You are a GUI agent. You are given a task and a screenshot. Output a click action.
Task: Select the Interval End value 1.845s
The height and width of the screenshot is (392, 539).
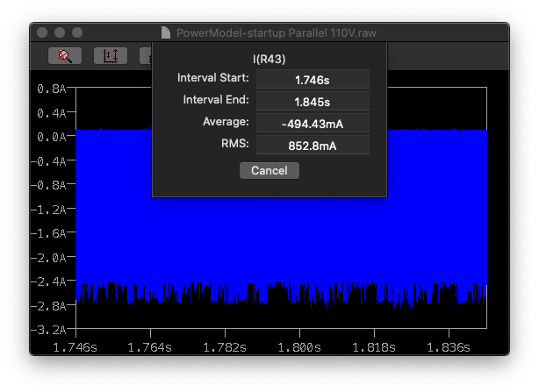313,102
